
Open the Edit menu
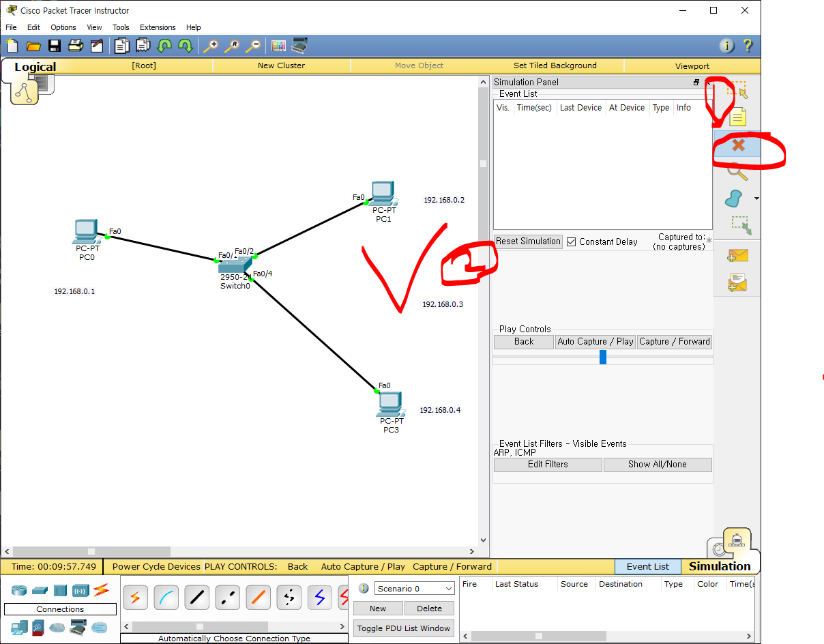tap(33, 27)
